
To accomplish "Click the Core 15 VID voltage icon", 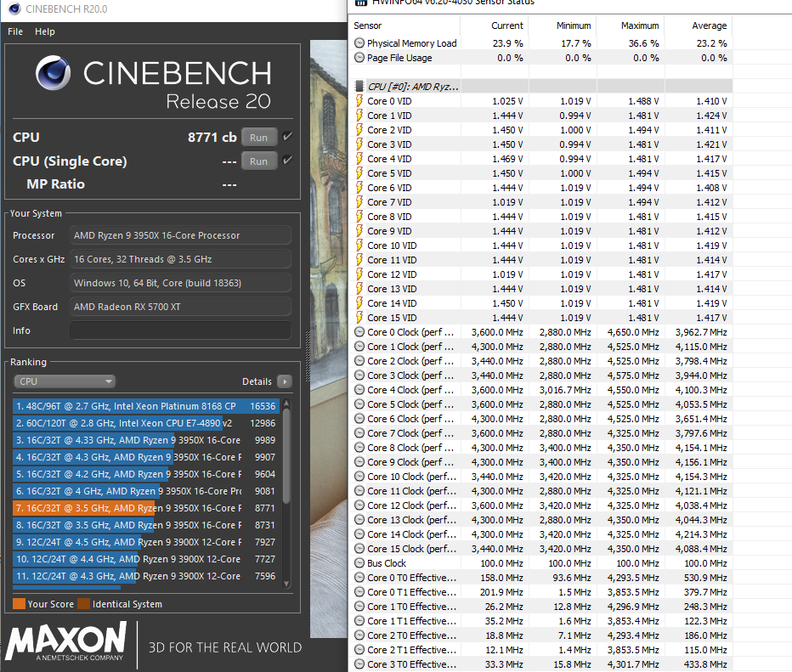I will (359, 318).
